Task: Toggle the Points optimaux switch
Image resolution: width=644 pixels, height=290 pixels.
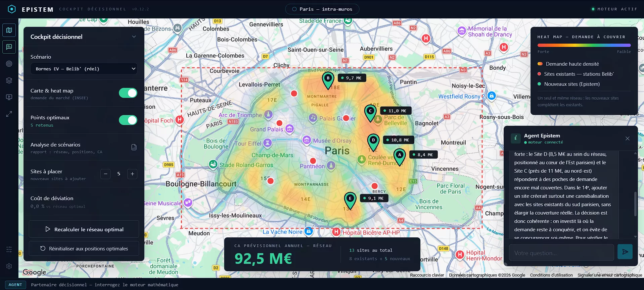Action: coord(128,120)
